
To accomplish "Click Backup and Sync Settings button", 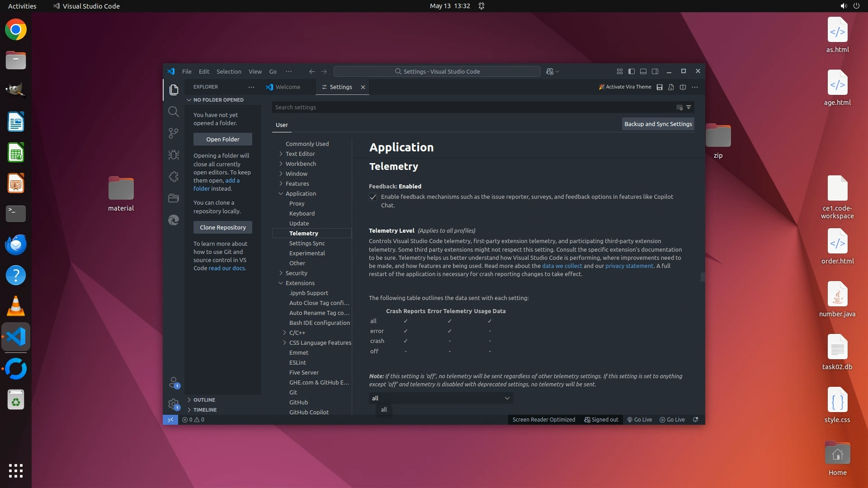I will pyautogui.click(x=658, y=124).
